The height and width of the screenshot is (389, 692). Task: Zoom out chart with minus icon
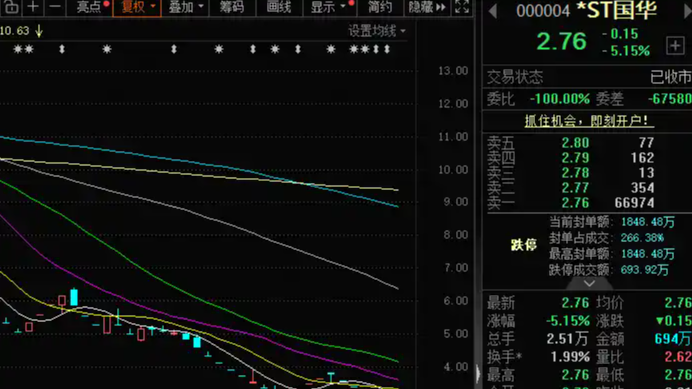(55, 7)
